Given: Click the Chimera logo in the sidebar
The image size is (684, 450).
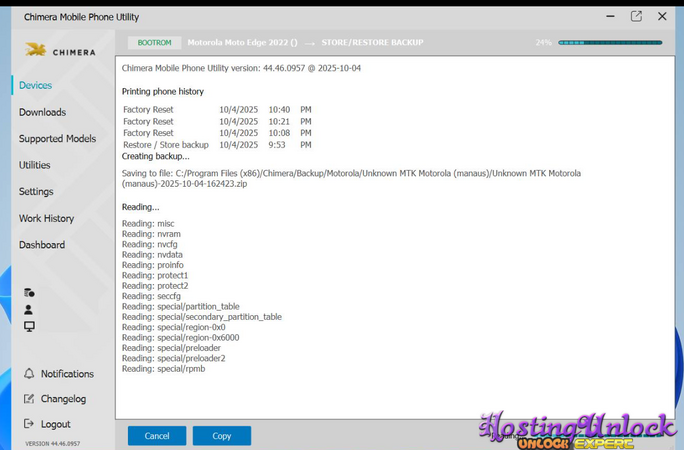Looking at the screenshot, I should 60,49.
